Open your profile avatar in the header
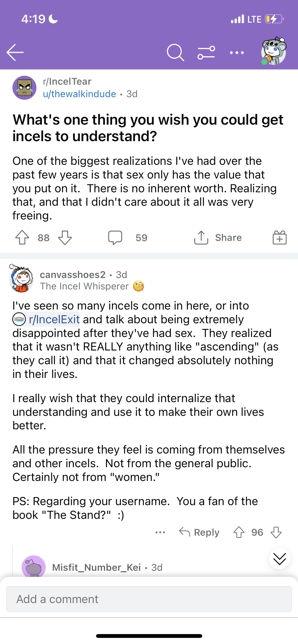Screen dimensions: 298x644 coord(274,51)
